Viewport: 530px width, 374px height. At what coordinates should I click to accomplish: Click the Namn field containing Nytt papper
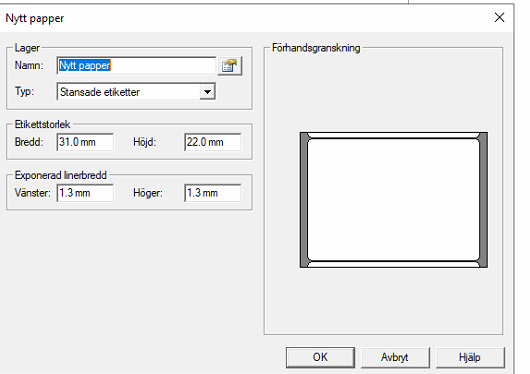pyautogui.click(x=136, y=65)
